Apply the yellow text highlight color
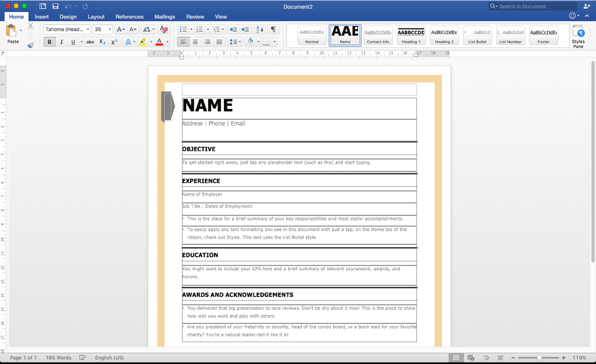Image resolution: width=596 pixels, height=364 pixels. pyautogui.click(x=143, y=42)
